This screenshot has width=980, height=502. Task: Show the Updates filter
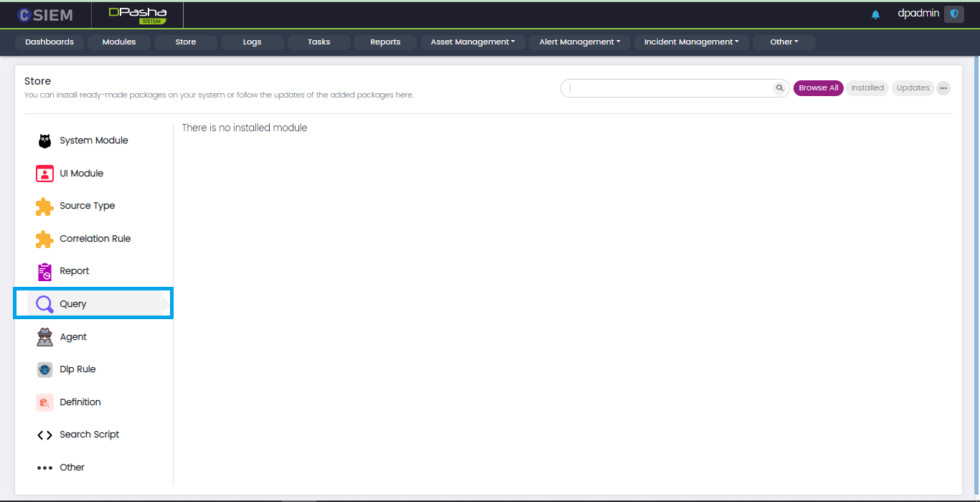coord(913,88)
